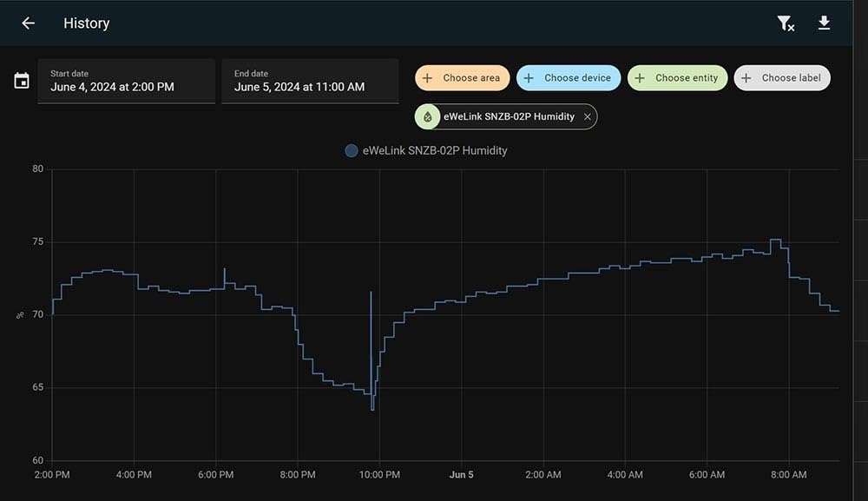
Task: Click the humidity spike near 10:00 PM
Action: [371, 293]
